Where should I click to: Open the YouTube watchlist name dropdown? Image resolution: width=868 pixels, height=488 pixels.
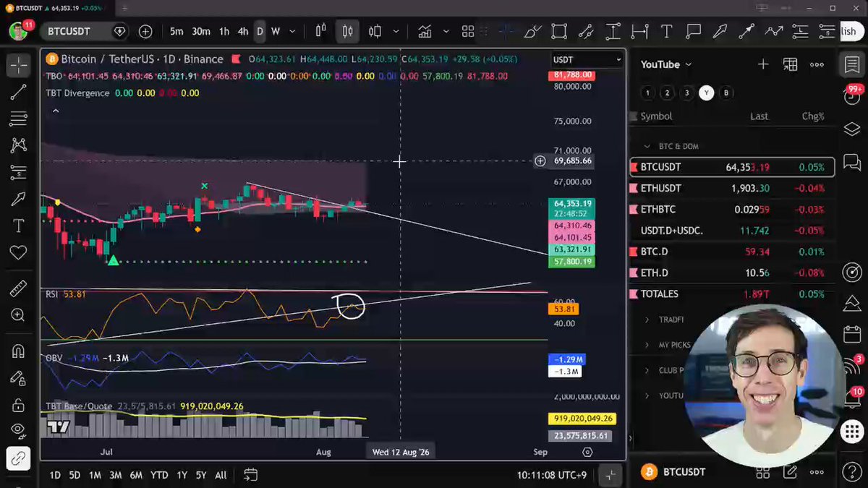pyautogui.click(x=666, y=64)
